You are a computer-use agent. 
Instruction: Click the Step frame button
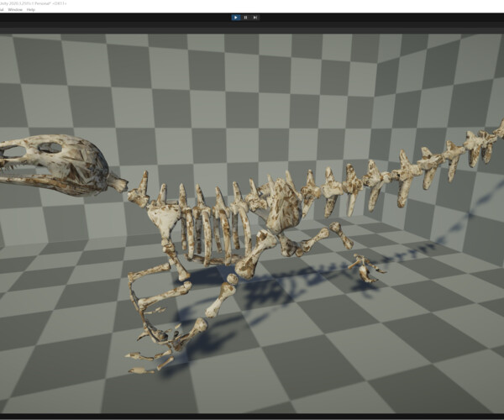click(255, 18)
